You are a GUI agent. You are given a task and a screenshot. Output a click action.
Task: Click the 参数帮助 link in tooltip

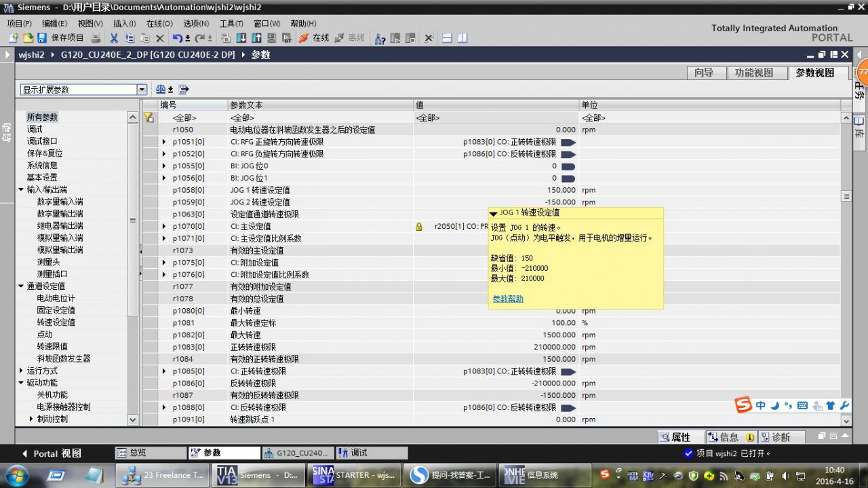[x=508, y=299]
